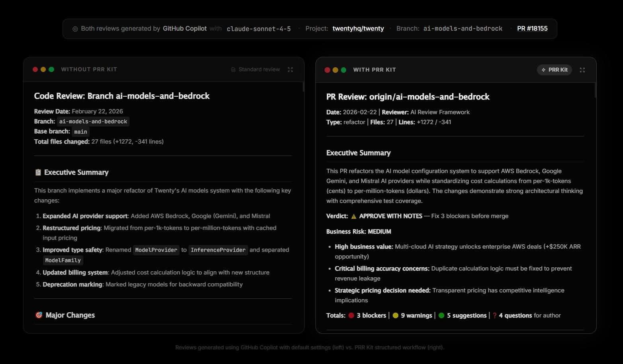This screenshot has height=364, width=623.
Task: Expand the left review to fullscreen
Action: tap(290, 69)
